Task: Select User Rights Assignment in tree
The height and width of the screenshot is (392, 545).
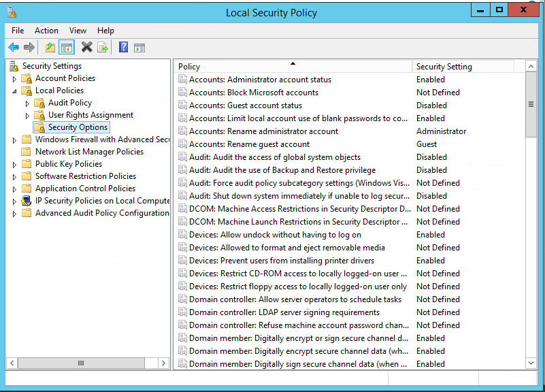Action: pos(90,115)
